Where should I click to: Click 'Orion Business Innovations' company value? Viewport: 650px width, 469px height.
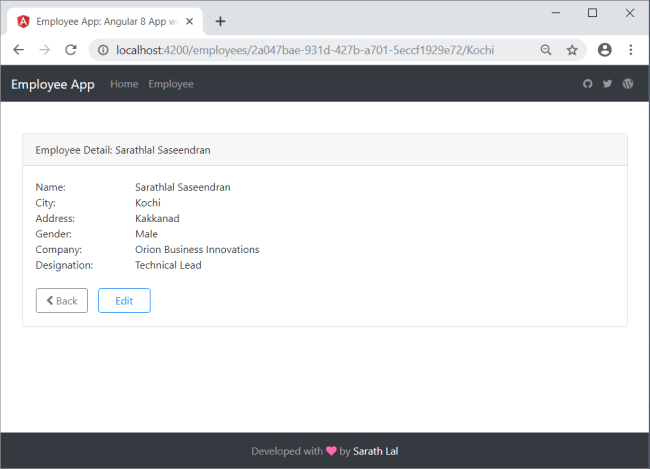pyautogui.click(x=197, y=250)
